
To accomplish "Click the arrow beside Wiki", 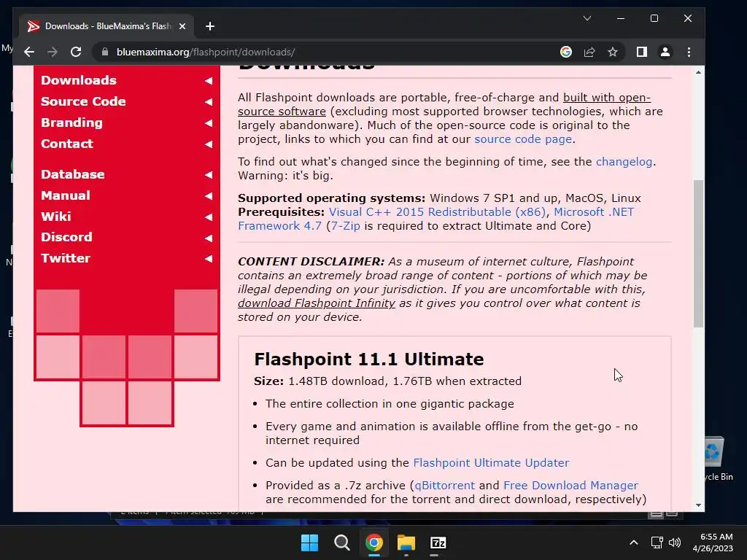I will click(209, 217).
